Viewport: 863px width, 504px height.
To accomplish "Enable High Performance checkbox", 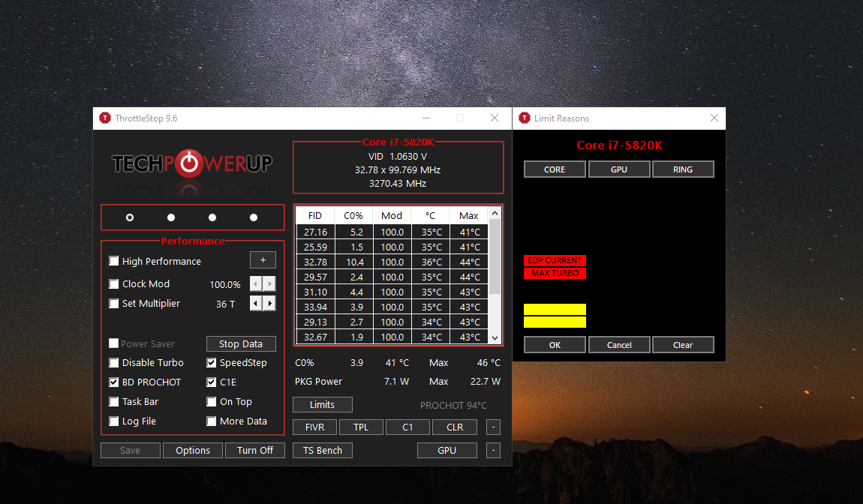I will coord(114,261).
